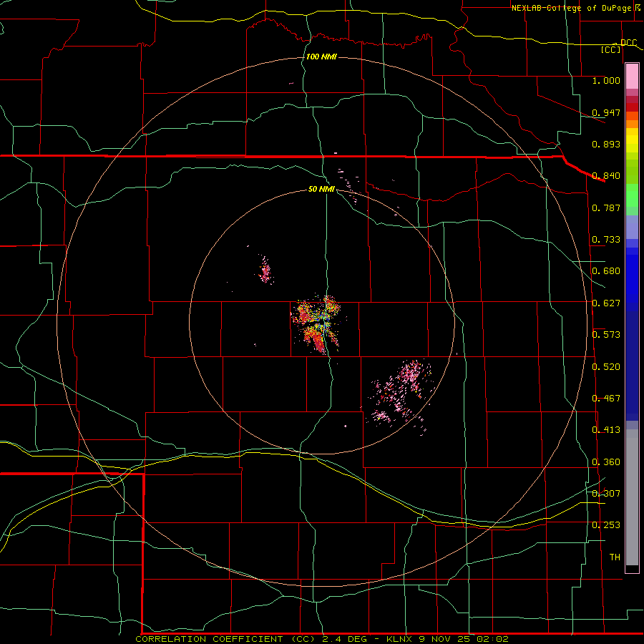644x644 pixels.
Task: Click the small pink echo northwest of center
Action: (265, 269)
